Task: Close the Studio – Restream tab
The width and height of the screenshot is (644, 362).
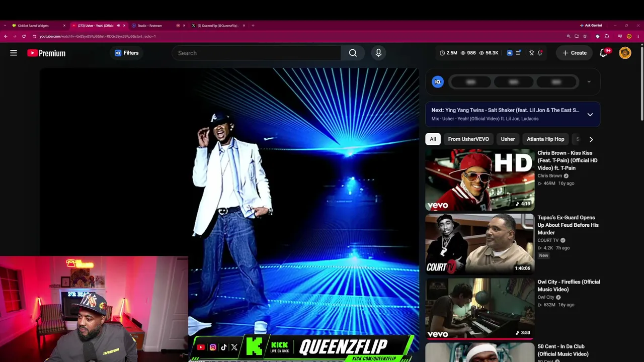Action: tap(184, 26)
